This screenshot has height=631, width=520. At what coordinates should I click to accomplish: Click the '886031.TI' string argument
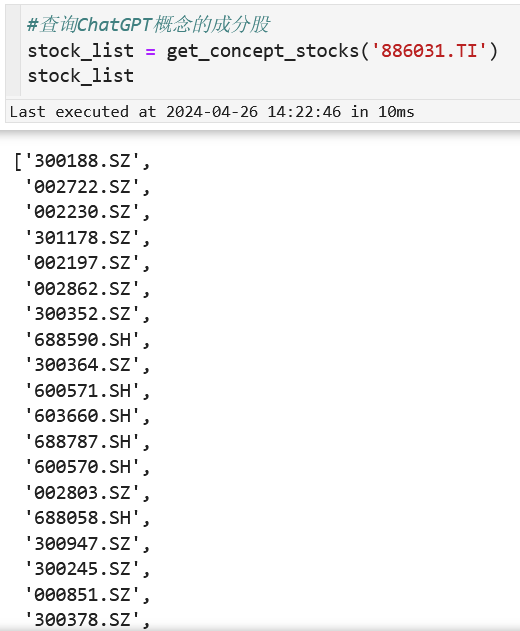pos(429,51)
